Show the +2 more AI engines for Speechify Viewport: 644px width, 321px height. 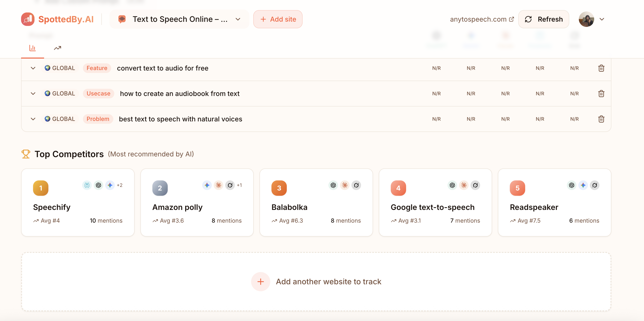click(120, 185)
